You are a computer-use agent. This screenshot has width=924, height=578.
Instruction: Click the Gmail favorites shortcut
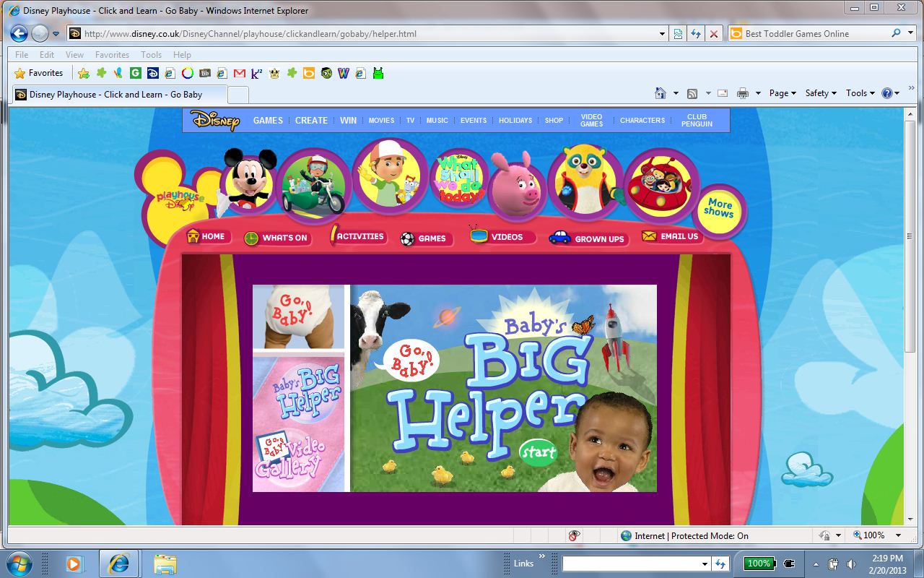pos(239,73)
